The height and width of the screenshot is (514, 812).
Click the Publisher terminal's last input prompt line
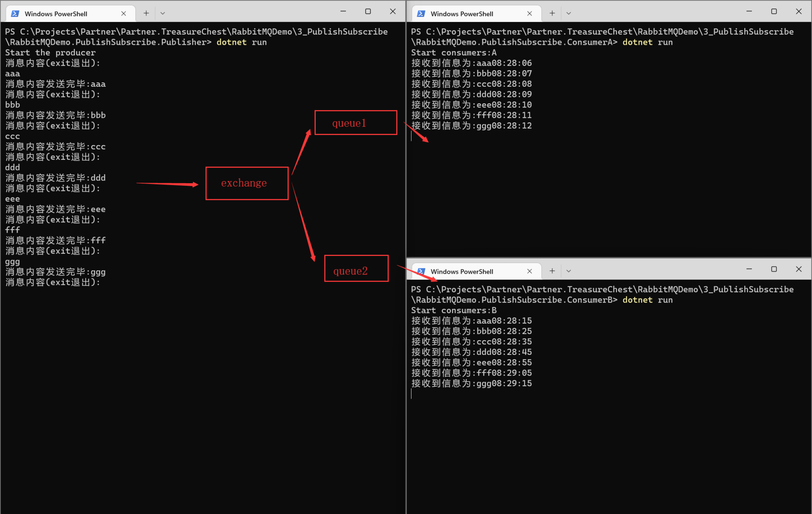[x=53, y=282]
